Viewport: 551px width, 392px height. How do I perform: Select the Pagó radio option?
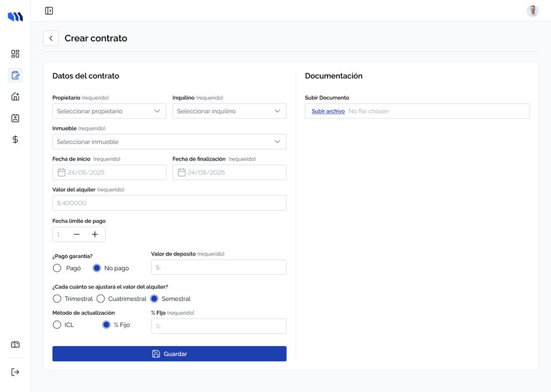[57, 268]
